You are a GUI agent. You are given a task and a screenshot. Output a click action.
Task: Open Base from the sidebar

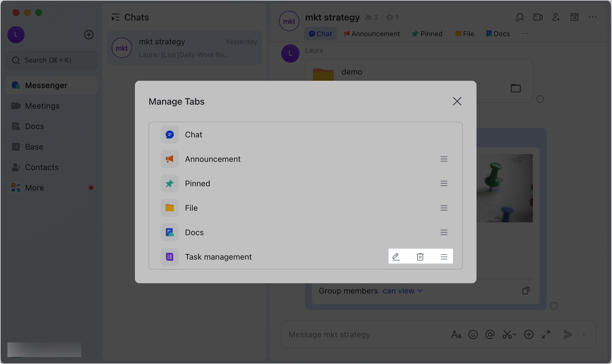click(34, 146)
